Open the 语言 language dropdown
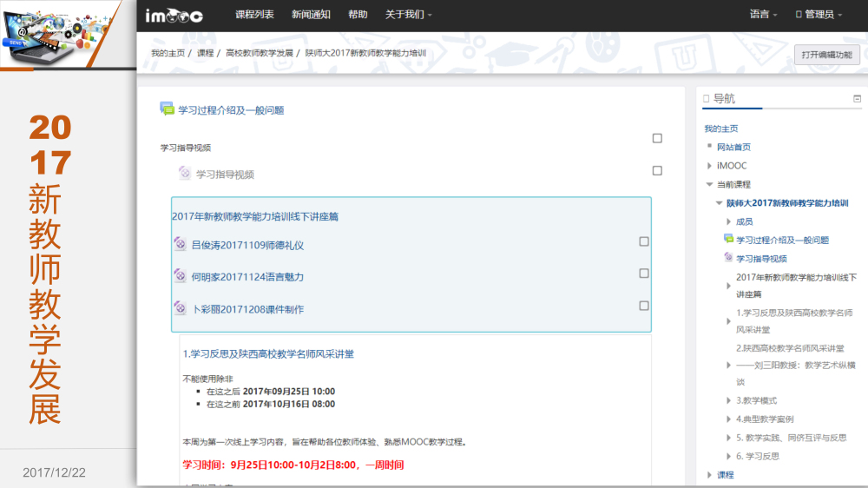 (x=763, y=15)
